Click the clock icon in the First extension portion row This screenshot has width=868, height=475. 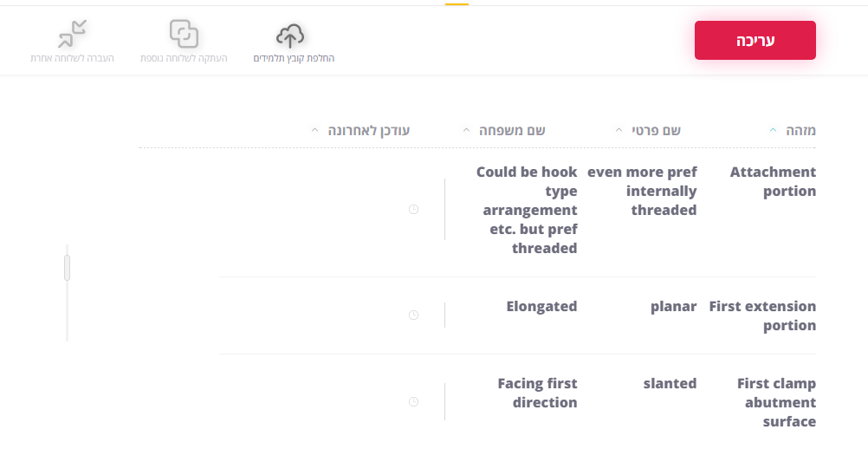tap(413, 316)
